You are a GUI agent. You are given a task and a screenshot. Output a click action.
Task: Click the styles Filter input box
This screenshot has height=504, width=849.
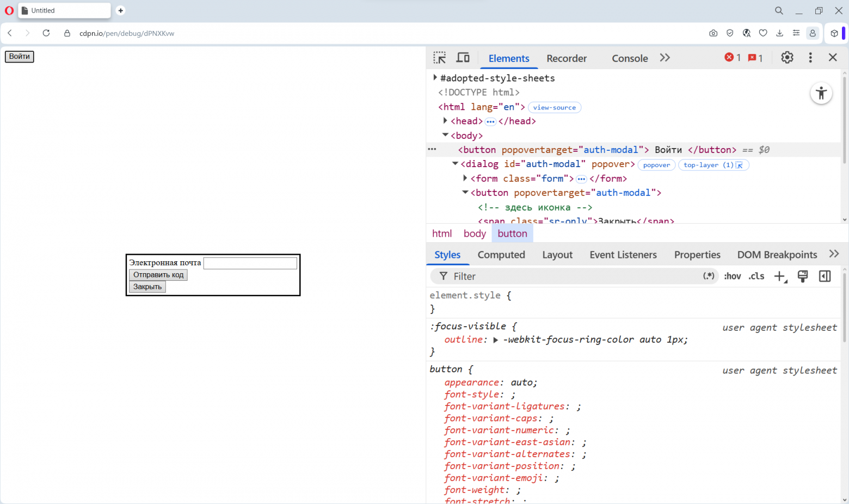(575, 276)
